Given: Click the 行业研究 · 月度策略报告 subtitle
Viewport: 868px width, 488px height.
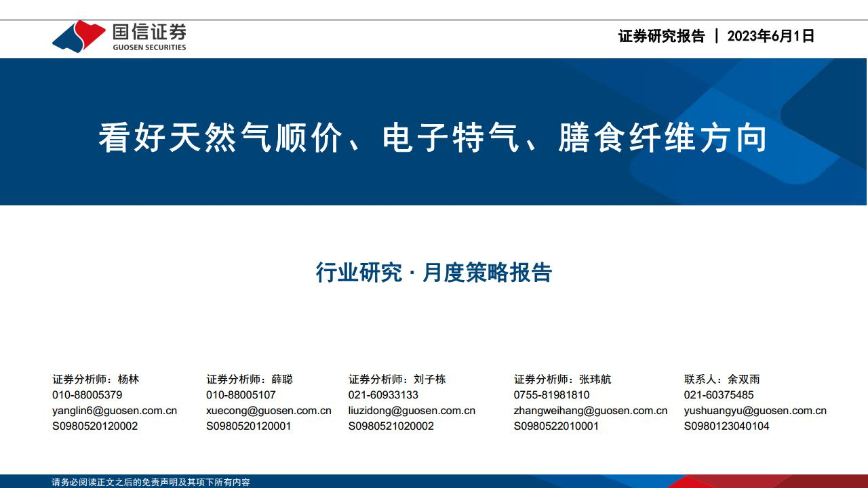Looking at the screenshot, I should coord(434,272).
